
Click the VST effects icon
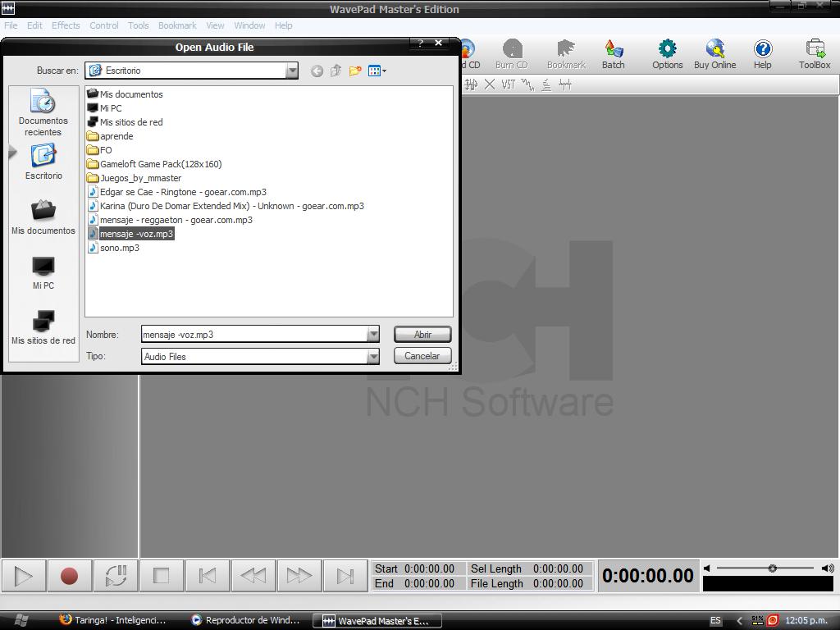(x=508, y=84)
